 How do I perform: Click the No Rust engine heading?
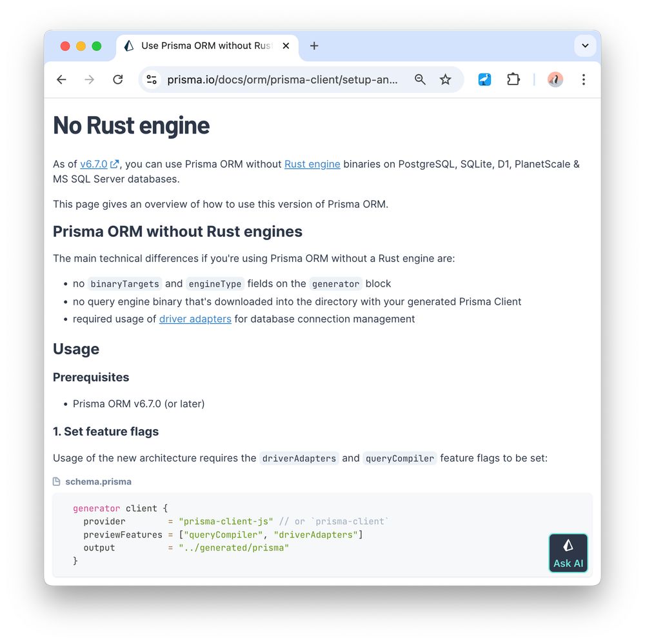click(x=131, y=125)
